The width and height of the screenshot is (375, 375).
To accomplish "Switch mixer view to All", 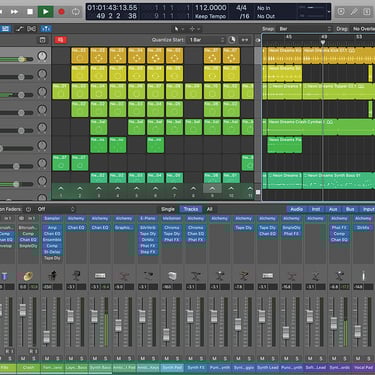I will [x=209, y=209].
